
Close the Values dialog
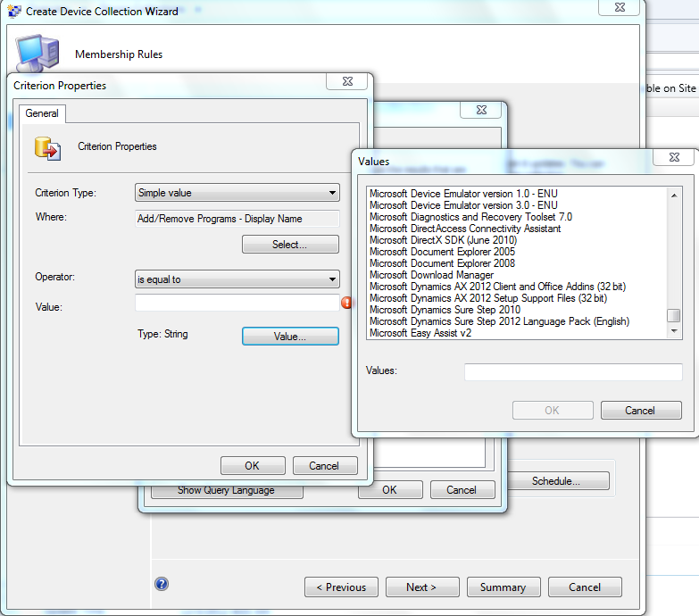coord(674,157)
